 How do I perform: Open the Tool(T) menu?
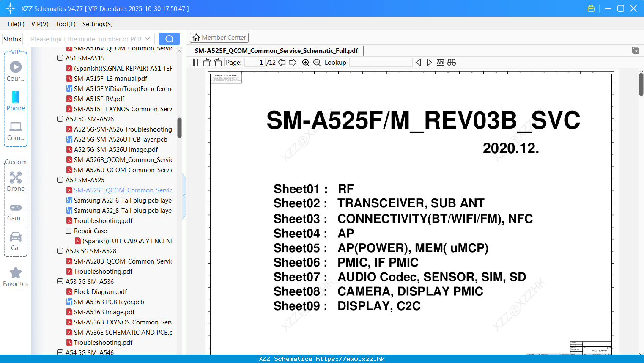[x=66, y=24]
